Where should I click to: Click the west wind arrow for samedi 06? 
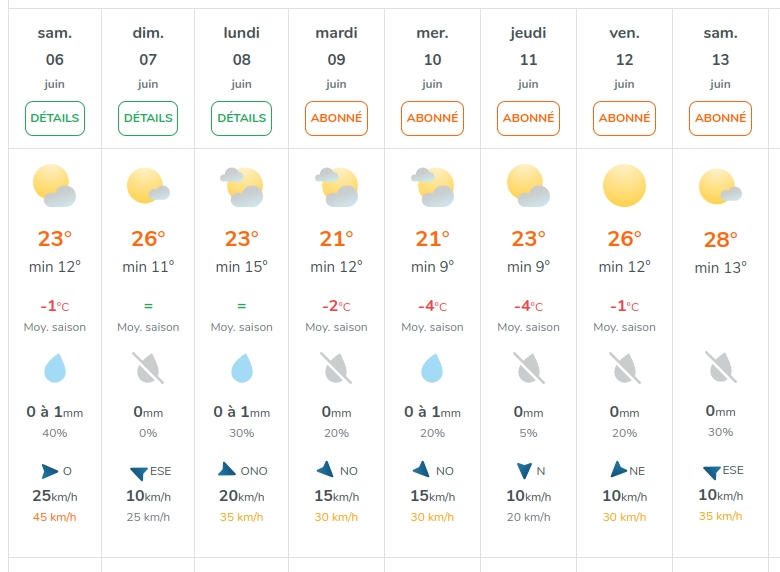[50, 471]
